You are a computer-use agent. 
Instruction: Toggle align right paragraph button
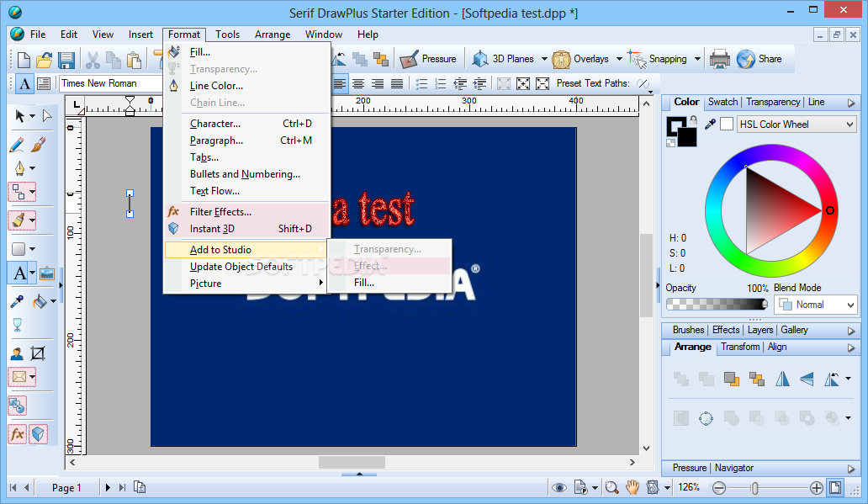(378, 83)
